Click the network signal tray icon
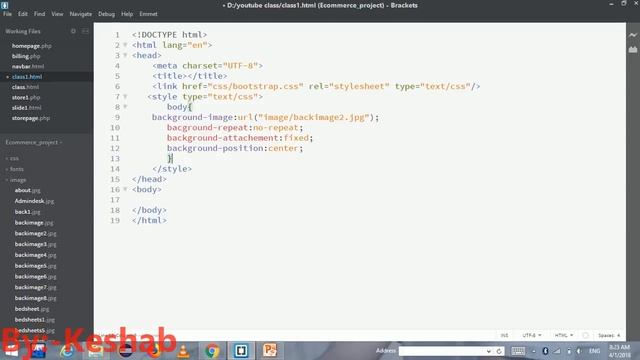 [557, 351]
